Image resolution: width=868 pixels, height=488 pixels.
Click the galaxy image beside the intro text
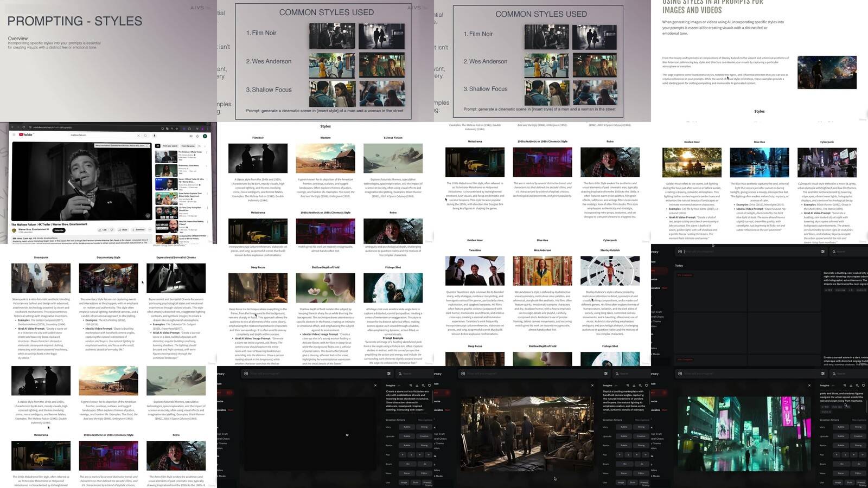[x=827, y=72]
